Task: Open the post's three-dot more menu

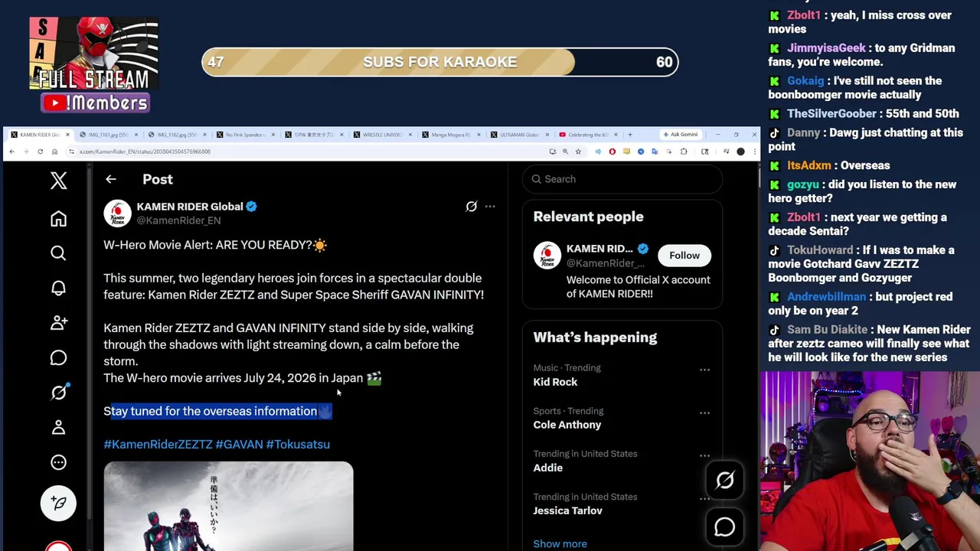Action: [x=490, y=207]
